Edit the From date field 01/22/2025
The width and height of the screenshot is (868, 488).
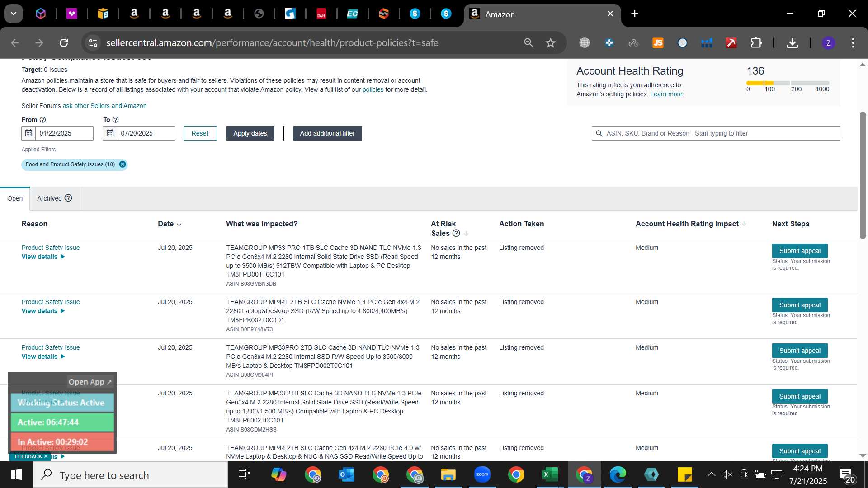click(x=64, y=133)
